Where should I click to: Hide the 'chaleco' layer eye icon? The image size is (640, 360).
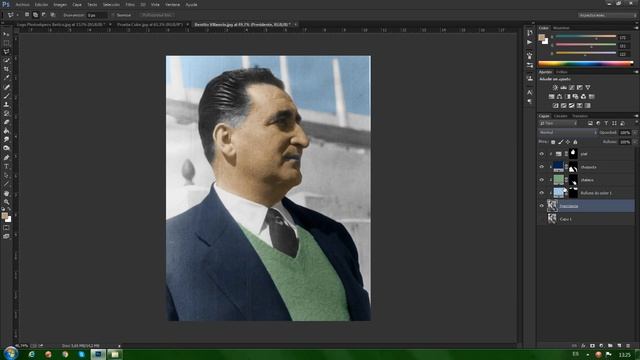pyautogui.click(x=542, y=180)
